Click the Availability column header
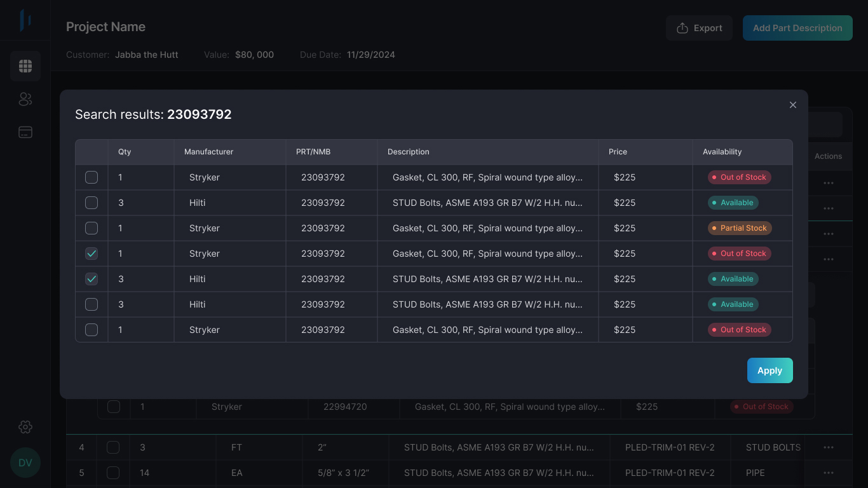868x488 pixels. click(x=722, y=152)
